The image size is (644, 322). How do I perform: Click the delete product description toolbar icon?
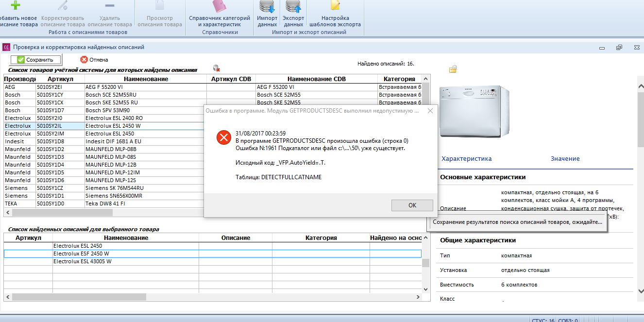click(x=110, y=6)
